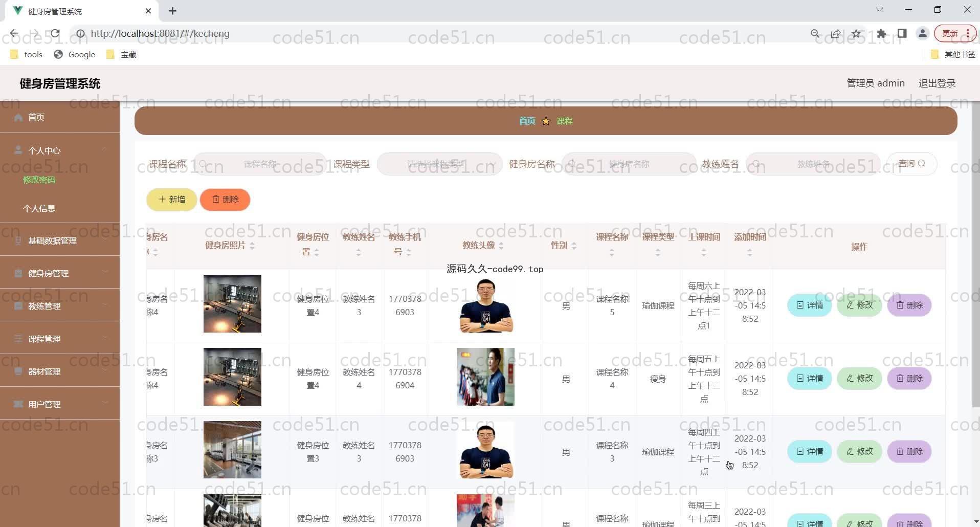This screenshot has width=980, height=527.
Task: Sort by 教练头像 column
Action: (x=501, y=246)
